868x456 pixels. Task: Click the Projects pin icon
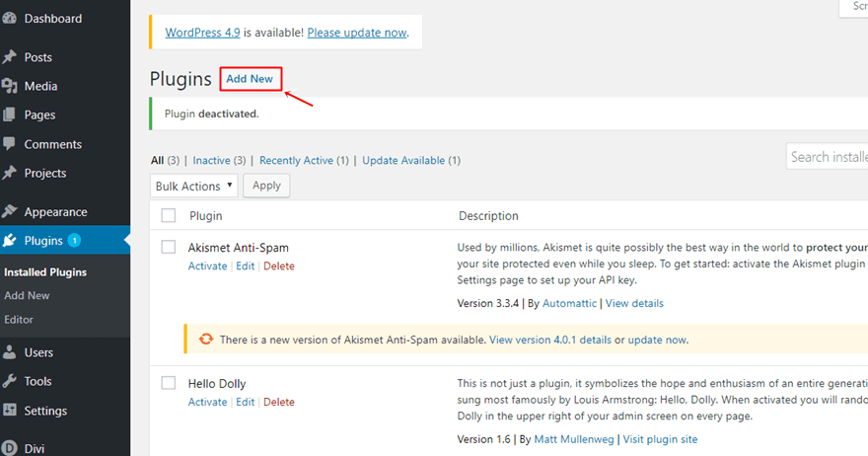pyautogui.click(x=10, y=173)
